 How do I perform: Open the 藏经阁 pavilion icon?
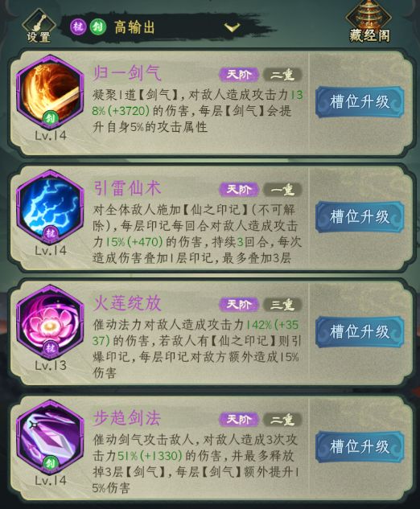click(369, 22)
